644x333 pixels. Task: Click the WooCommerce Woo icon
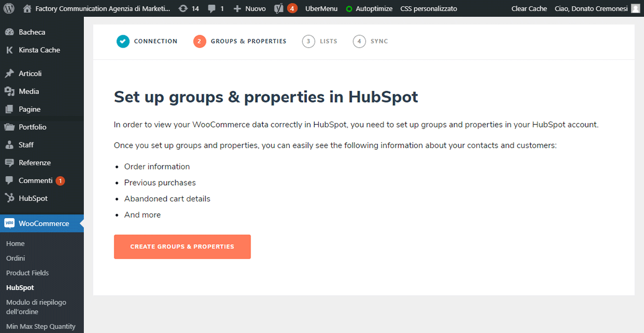click(9, 223)
